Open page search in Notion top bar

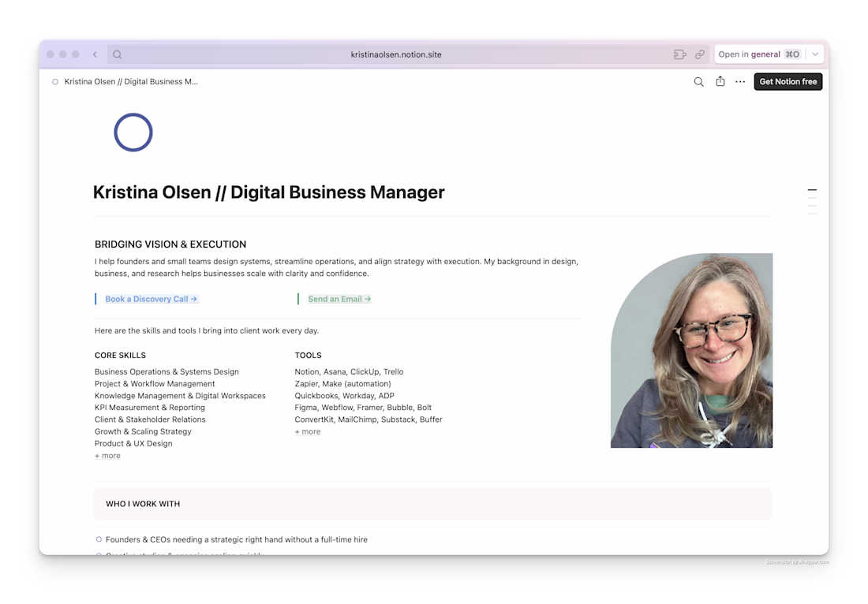click(698, 82)
